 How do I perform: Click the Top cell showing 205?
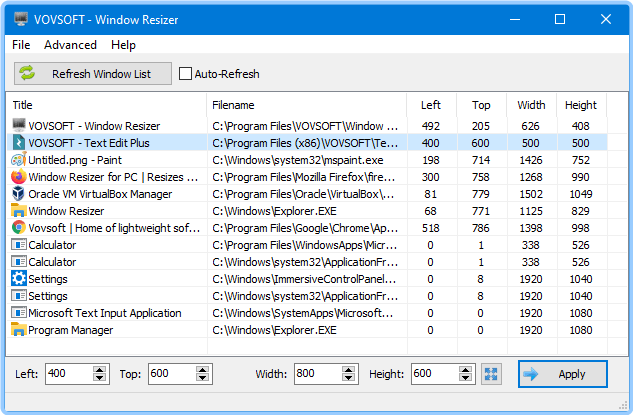480,126
